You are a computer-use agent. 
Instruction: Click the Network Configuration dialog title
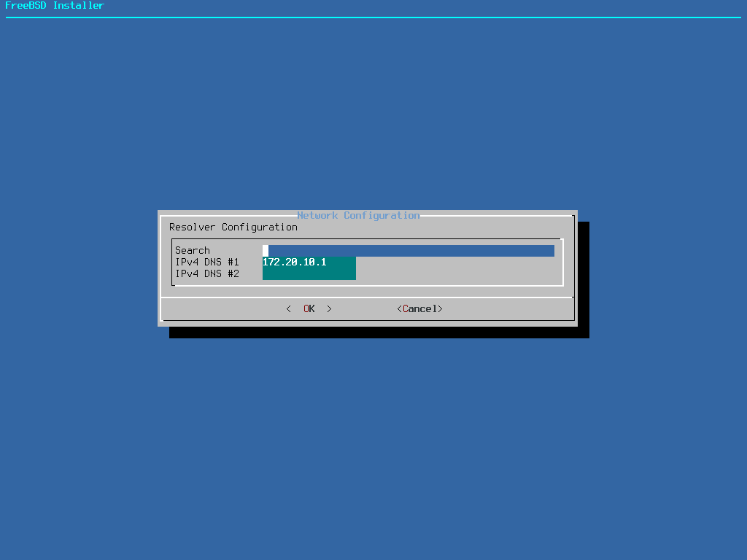coord(359,215)
